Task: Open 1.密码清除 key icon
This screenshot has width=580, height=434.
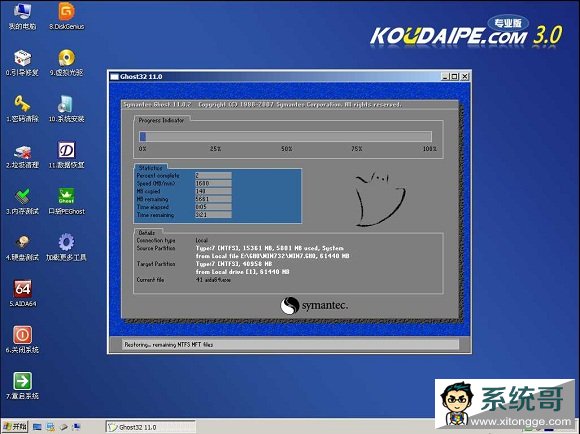Action: pyautogui.click(x=22, y=109)
